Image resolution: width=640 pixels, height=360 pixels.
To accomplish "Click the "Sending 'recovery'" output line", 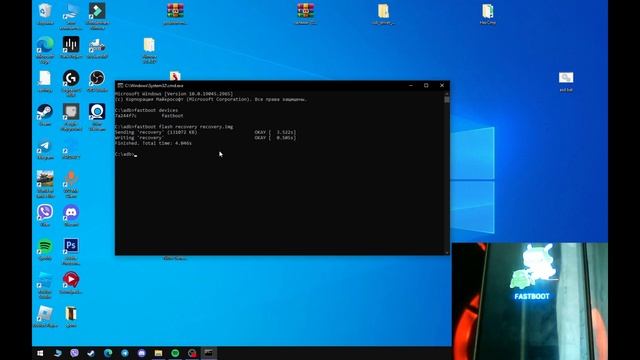I will pos(206,132).
